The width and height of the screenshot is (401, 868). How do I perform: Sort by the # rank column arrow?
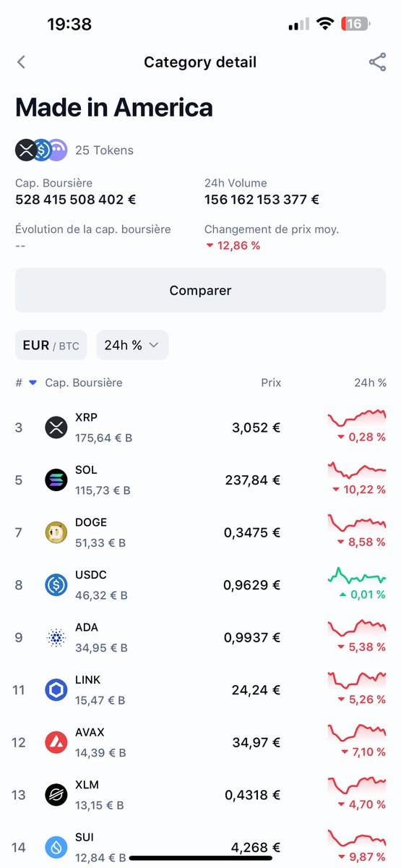coord(33,383)
